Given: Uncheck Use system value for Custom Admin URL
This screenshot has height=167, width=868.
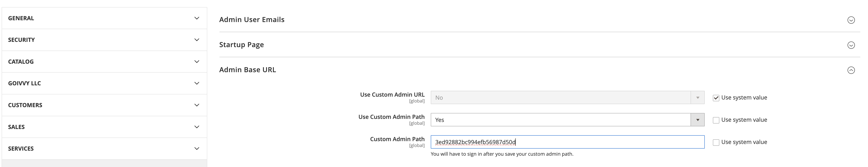Looking at the screenshot, I should coord(716,98).
